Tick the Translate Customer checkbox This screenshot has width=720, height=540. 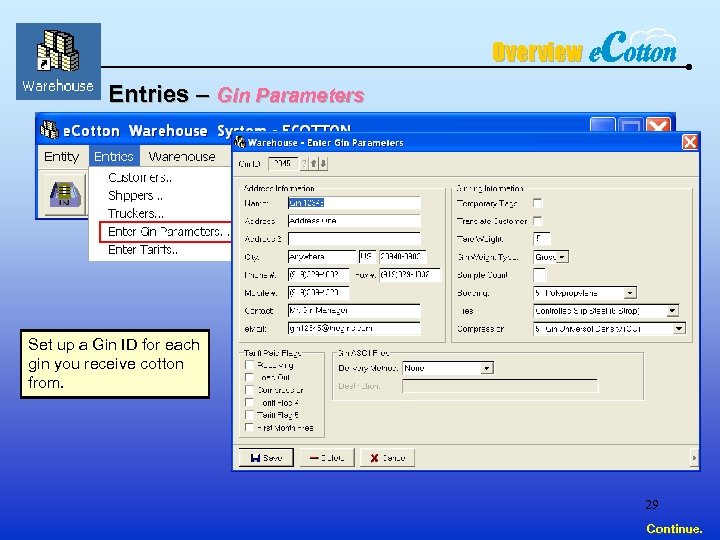(537, 221)
